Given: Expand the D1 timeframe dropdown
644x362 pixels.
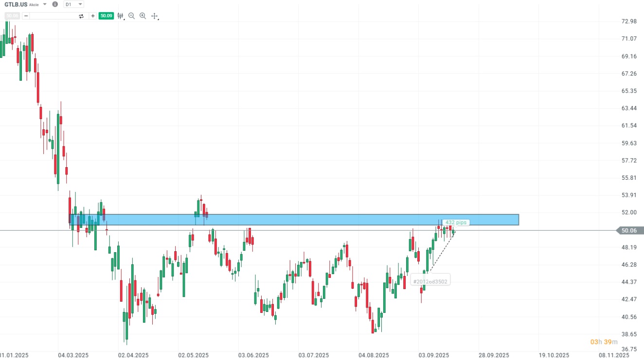Looking at the screenshot, I should pos(73,4).
